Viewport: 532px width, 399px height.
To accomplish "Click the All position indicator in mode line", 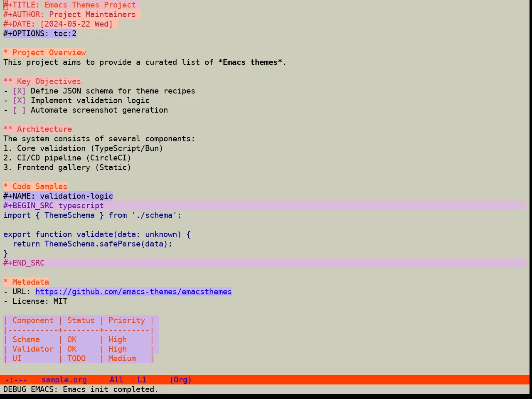I will click(x=116, y=380).
